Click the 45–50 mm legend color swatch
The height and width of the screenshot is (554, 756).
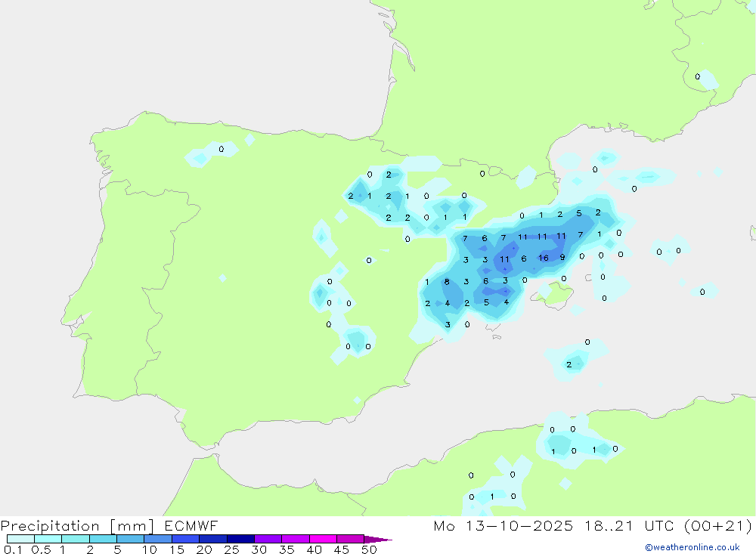coord(351,539)
